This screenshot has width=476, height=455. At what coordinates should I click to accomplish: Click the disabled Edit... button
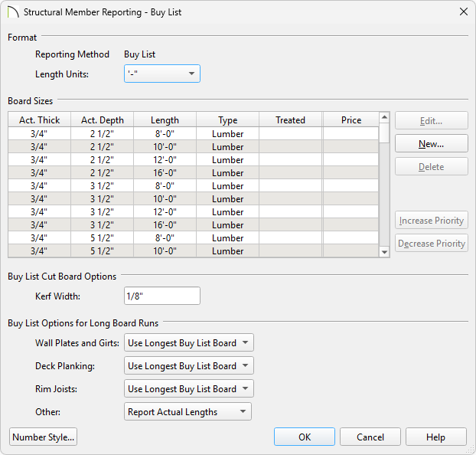(431, 121)
